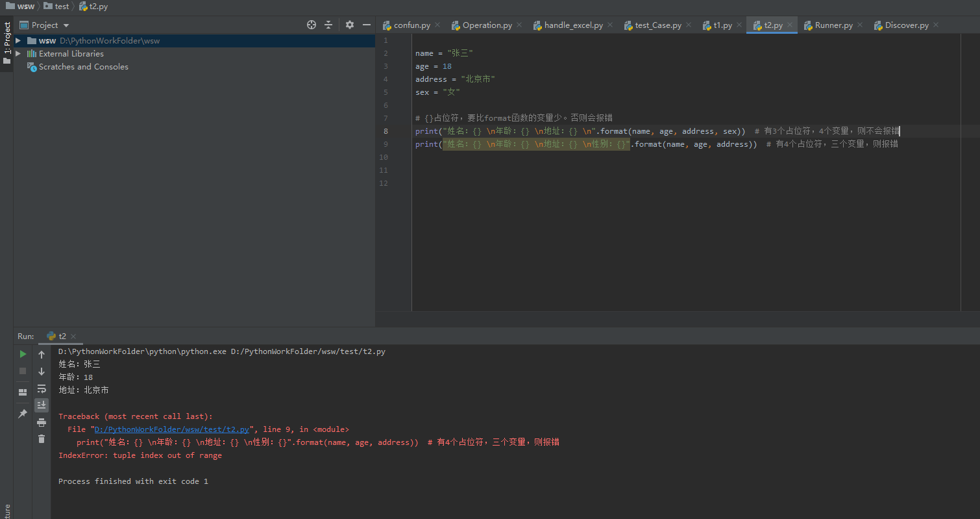The width and height of the screenshot is (980, 519).
Task: Toggle scroll to end of console
Action: pyautogui.click(x=42, y=405)
